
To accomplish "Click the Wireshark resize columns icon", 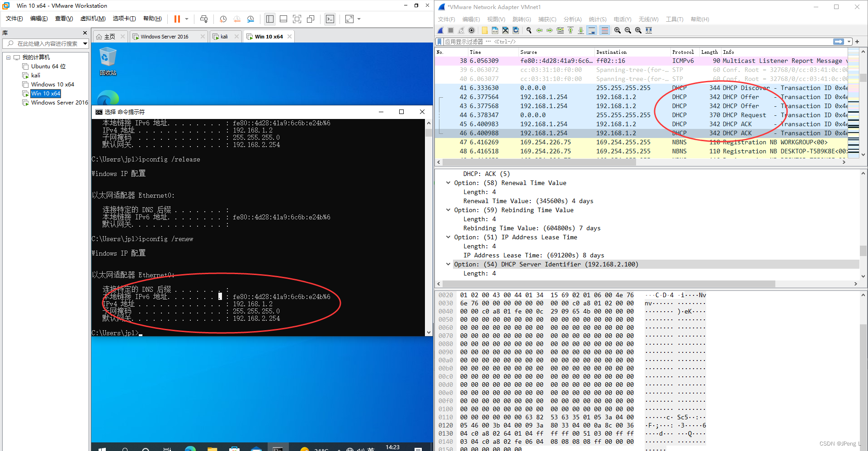I will point(649,30).
